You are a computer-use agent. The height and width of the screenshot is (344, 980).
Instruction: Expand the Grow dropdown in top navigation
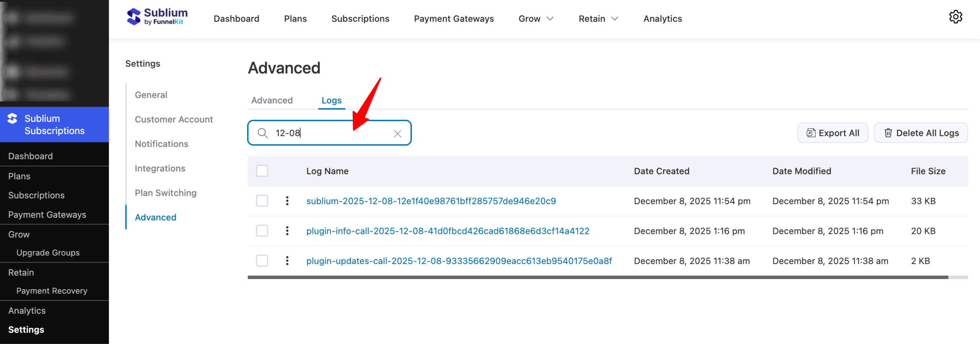click(x=536, y=19)
